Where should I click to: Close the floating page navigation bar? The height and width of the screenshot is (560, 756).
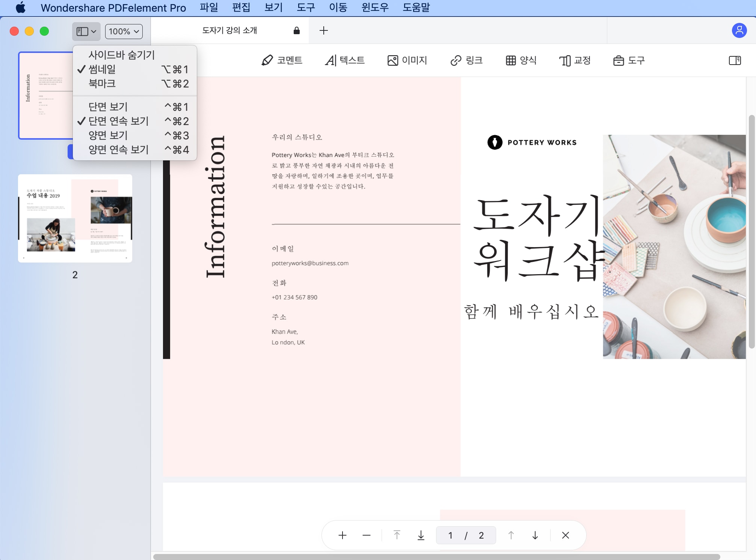click(x=566, y=535)
